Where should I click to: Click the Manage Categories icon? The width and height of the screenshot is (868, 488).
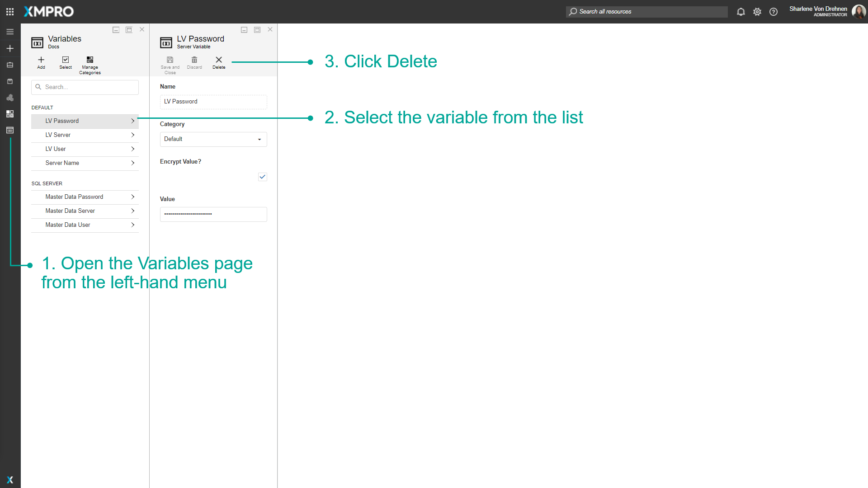(x=90, y=61)
